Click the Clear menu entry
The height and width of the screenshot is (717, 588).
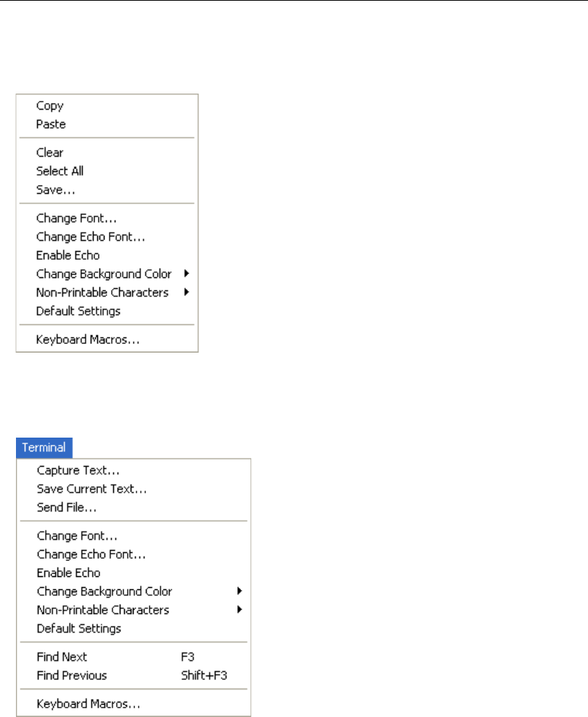click(50, 152)
